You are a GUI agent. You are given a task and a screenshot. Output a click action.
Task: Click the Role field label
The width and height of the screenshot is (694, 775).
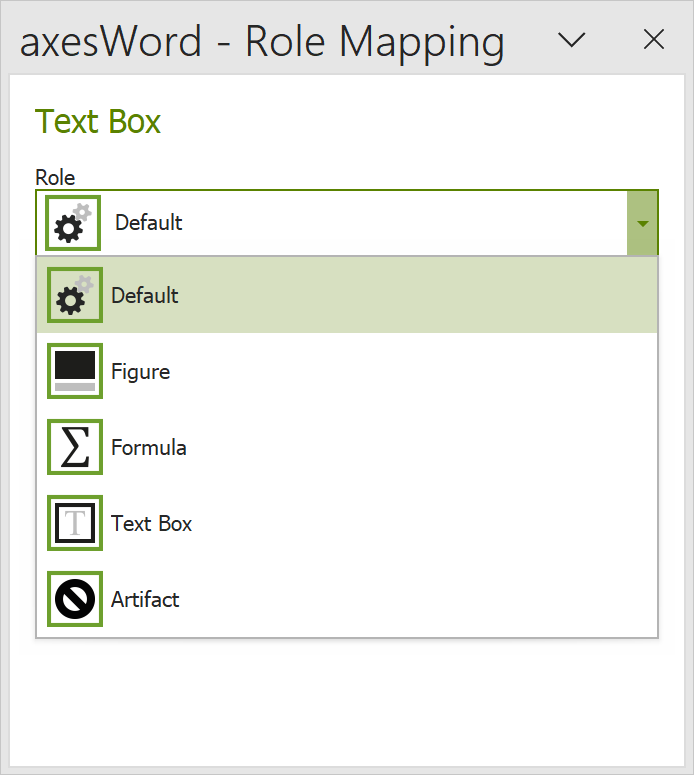pyautogui.click(x=55, y=177)
